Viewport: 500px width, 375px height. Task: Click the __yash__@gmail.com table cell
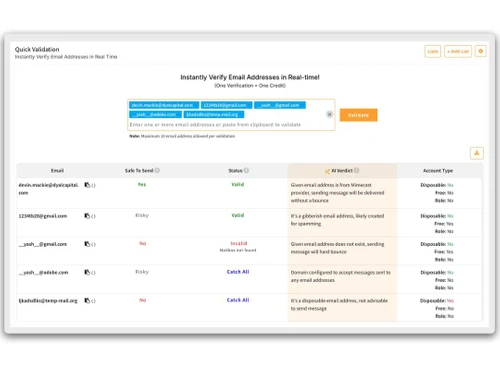[43, 244]
